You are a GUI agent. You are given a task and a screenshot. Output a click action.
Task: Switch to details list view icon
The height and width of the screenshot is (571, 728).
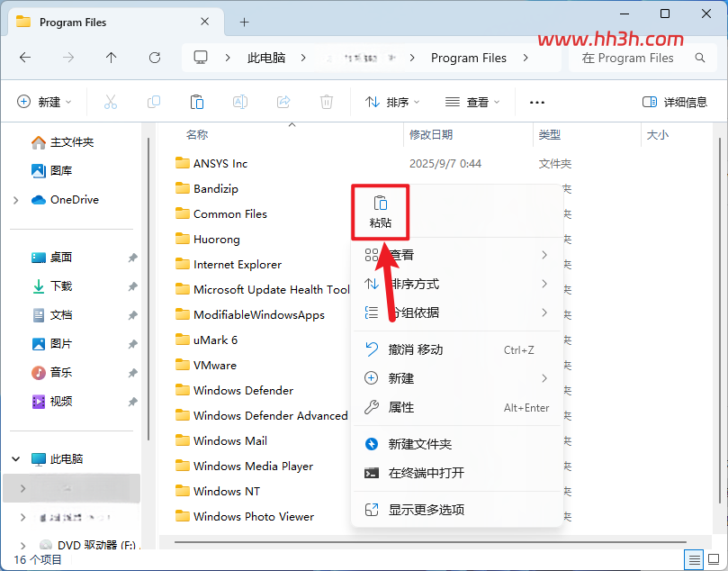[x=694, y=559]
